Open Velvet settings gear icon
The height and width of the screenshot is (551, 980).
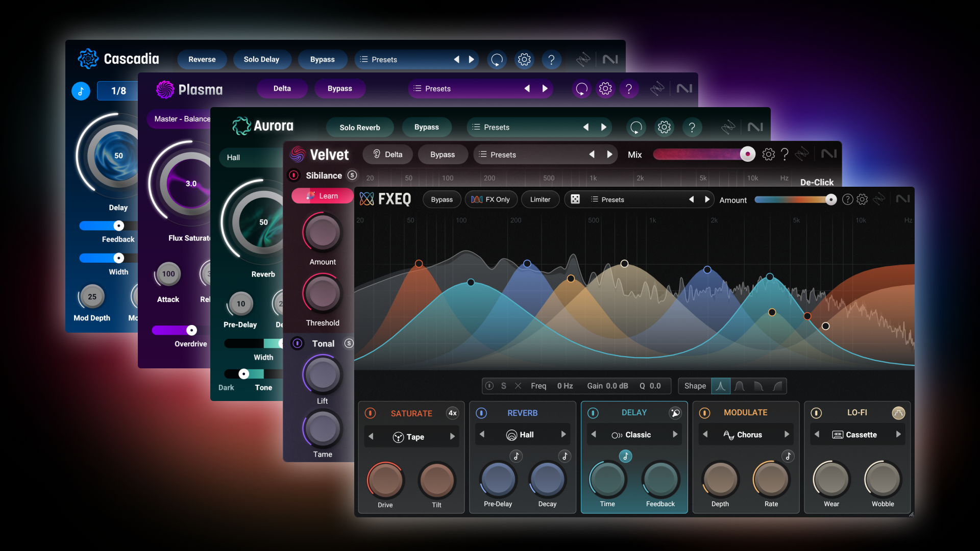[768, 154]
